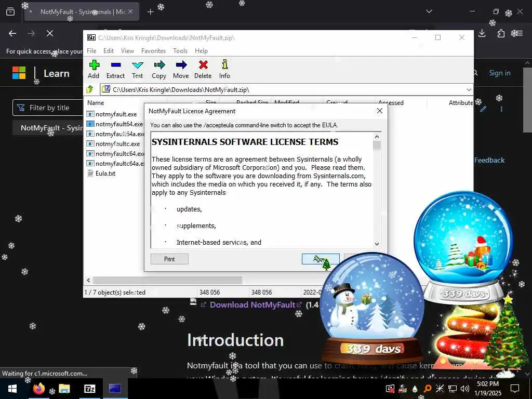Open Firefox from the taskbar
The height and width of the screenshot is (399, 532).
point(38,389)
